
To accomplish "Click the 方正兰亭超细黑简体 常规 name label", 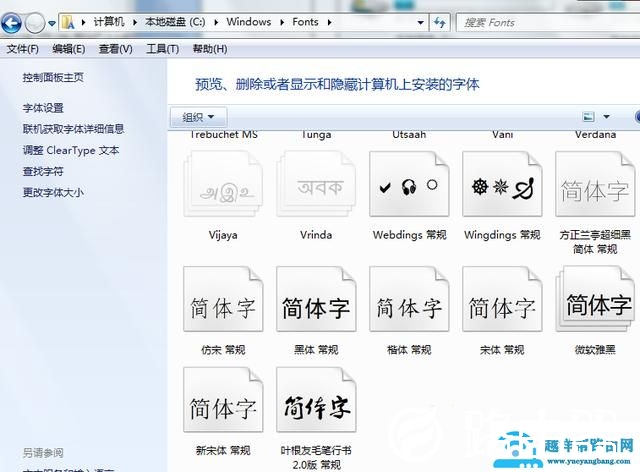I will click(x=595, y=242).
